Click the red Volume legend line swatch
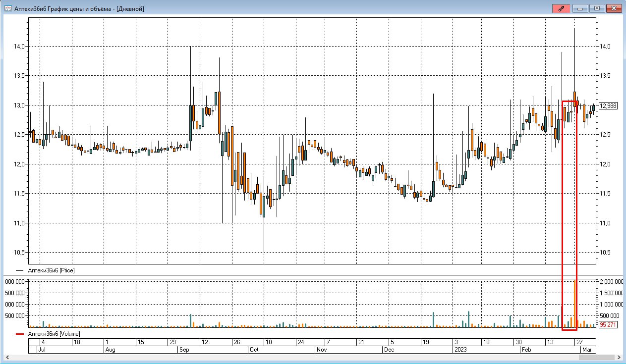This screenshot has width=626, height=364. (20, 334)
